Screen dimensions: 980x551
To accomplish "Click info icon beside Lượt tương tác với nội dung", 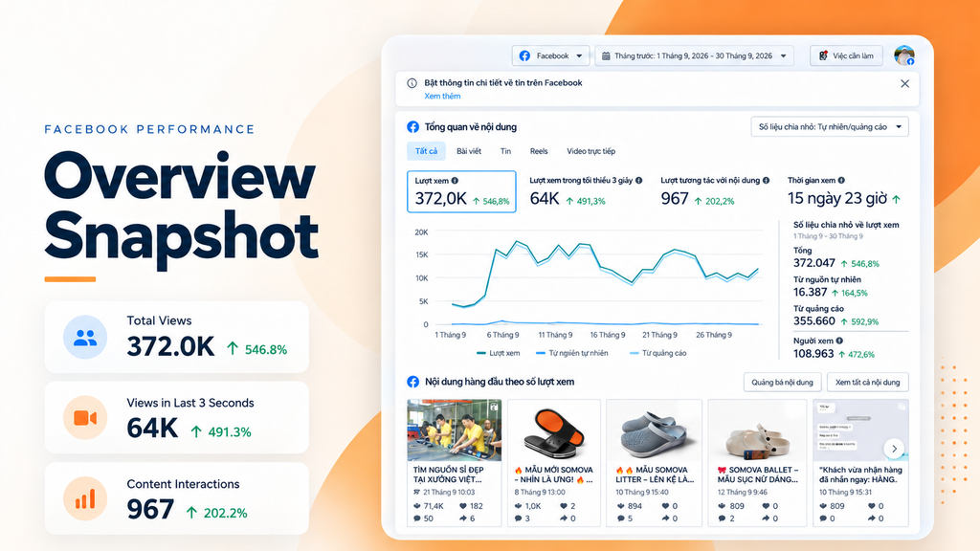I will pyautogui.click(x=766, y=181).
